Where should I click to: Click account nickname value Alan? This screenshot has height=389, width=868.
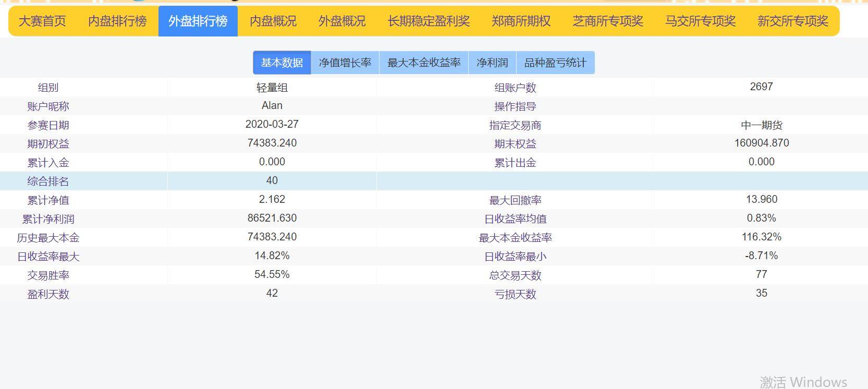coord(272,105)
